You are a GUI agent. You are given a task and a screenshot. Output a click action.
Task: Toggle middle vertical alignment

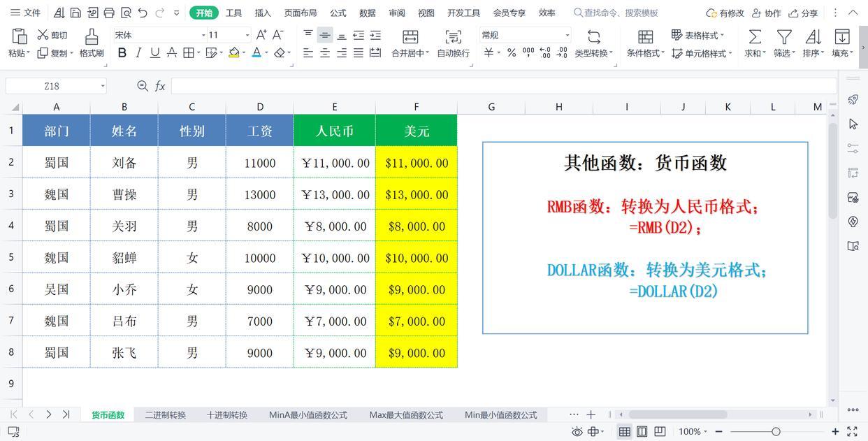coord(325,35)
